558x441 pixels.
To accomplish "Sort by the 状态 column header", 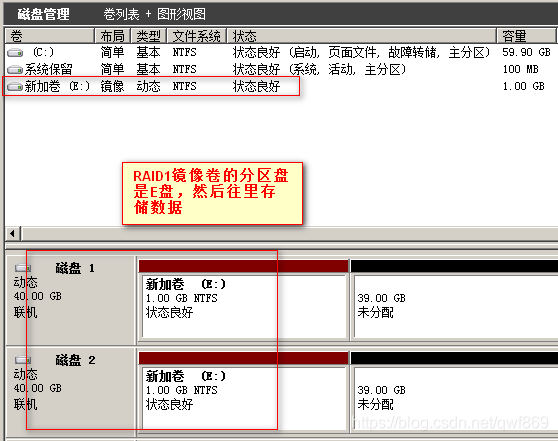I will click(362, 36).
